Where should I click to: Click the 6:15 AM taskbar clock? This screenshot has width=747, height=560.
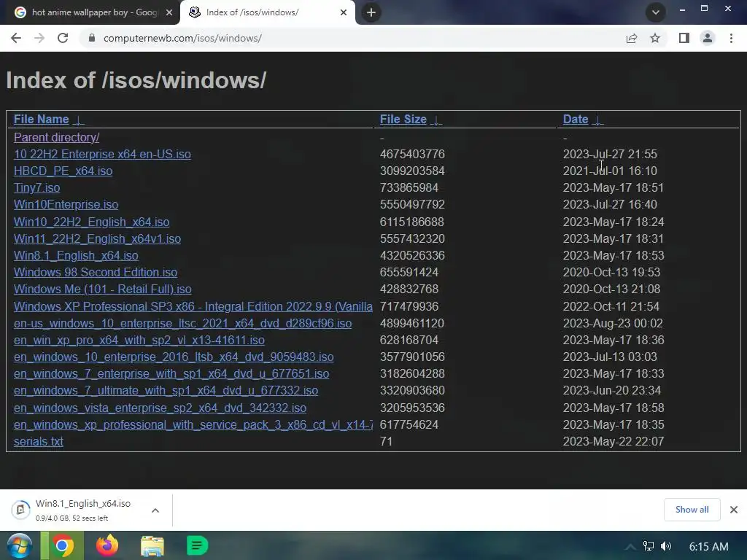tap(708, 547)
